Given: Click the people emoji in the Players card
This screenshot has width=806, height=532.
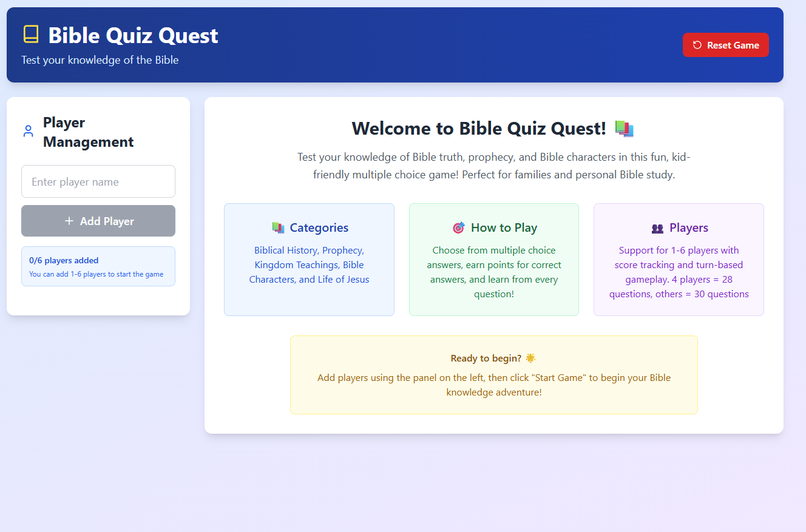Looking at the screenshot, I should (x=657, y=229).
